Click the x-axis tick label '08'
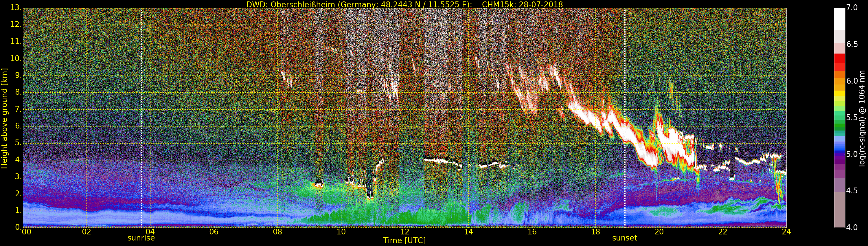The image size is (868, 246). 277,232
